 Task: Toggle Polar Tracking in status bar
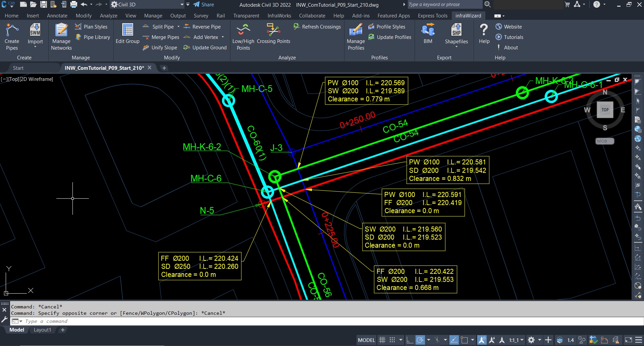[420, 340]
